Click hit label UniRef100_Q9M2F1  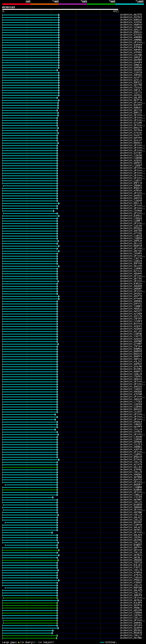click(131, 58)
